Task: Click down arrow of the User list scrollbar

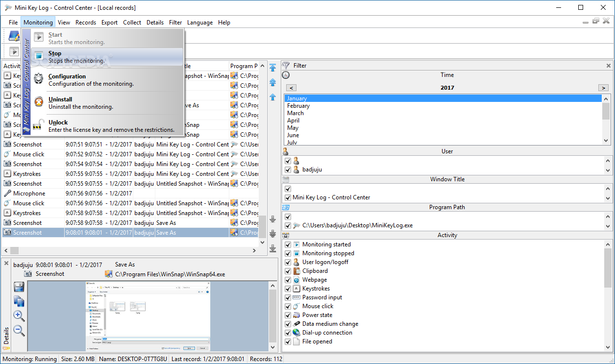Action: tap(608, 170)
